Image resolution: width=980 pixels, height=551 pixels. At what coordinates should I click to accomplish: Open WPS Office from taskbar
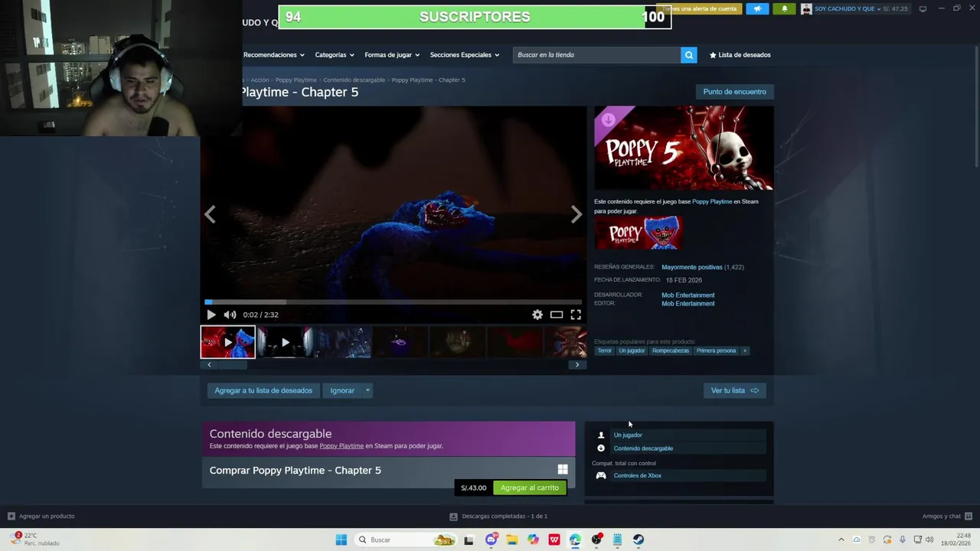tap(554, 540)
